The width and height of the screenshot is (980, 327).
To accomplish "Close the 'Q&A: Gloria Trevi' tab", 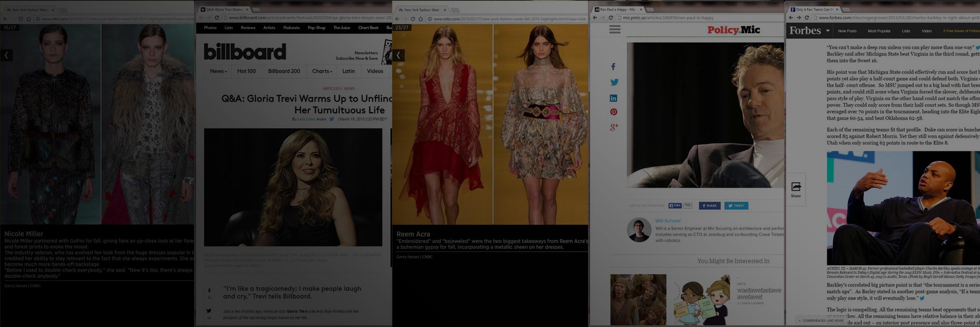I will [x=247, y=10].
